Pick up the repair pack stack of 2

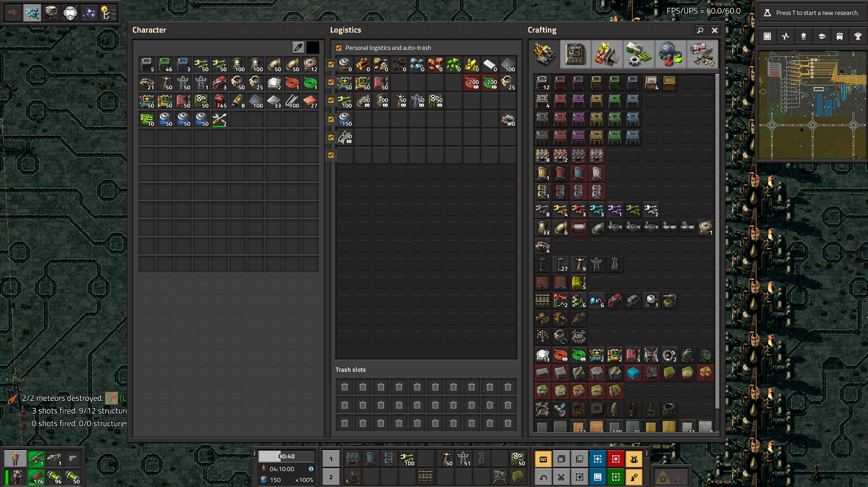(x=220, y=119)
